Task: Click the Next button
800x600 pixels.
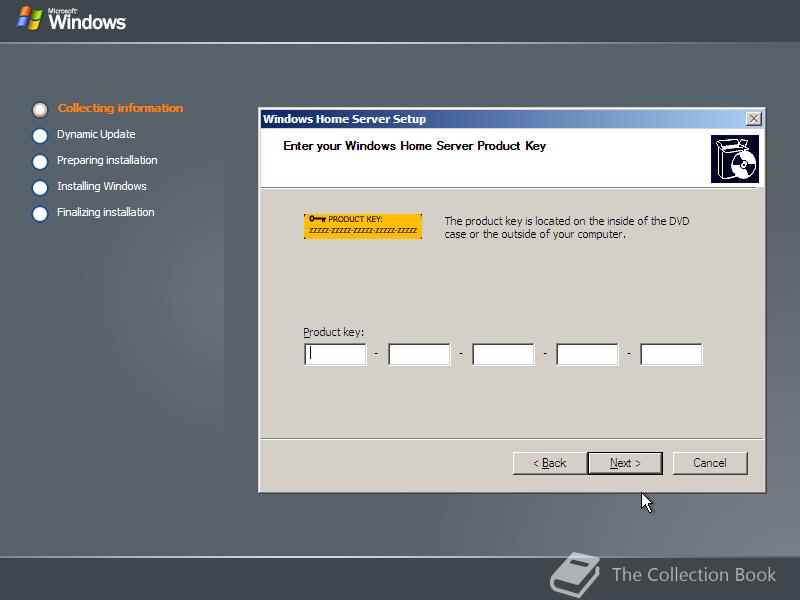Action: pyautogui.click(x=625, y=463)
